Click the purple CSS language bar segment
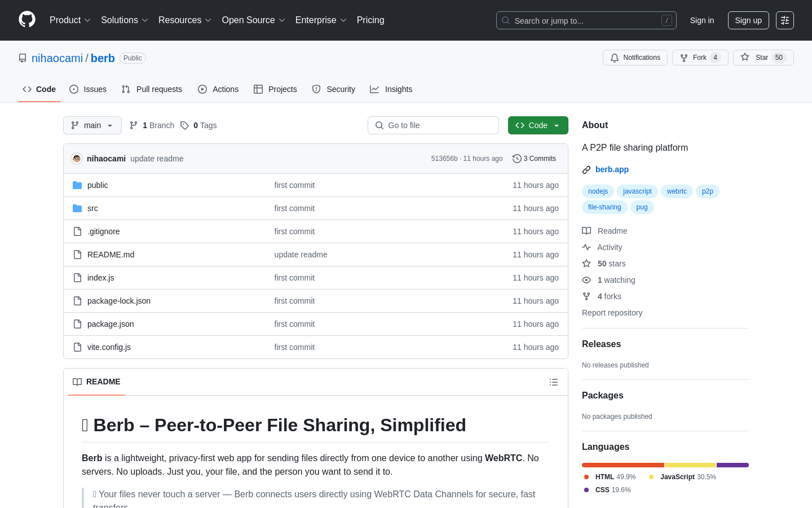Screen dimensions: 812x508 click(732, 465)
